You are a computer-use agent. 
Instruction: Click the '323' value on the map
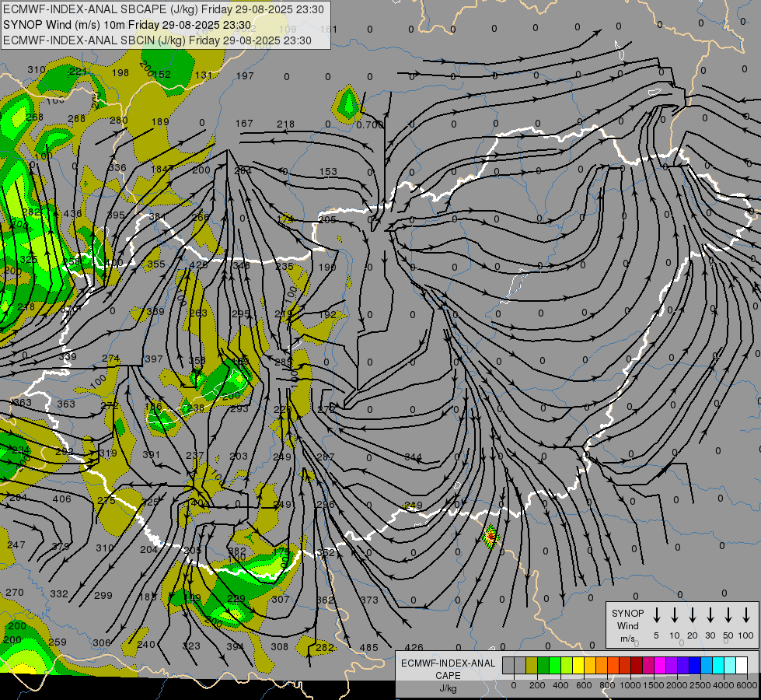tap(190, 646)
